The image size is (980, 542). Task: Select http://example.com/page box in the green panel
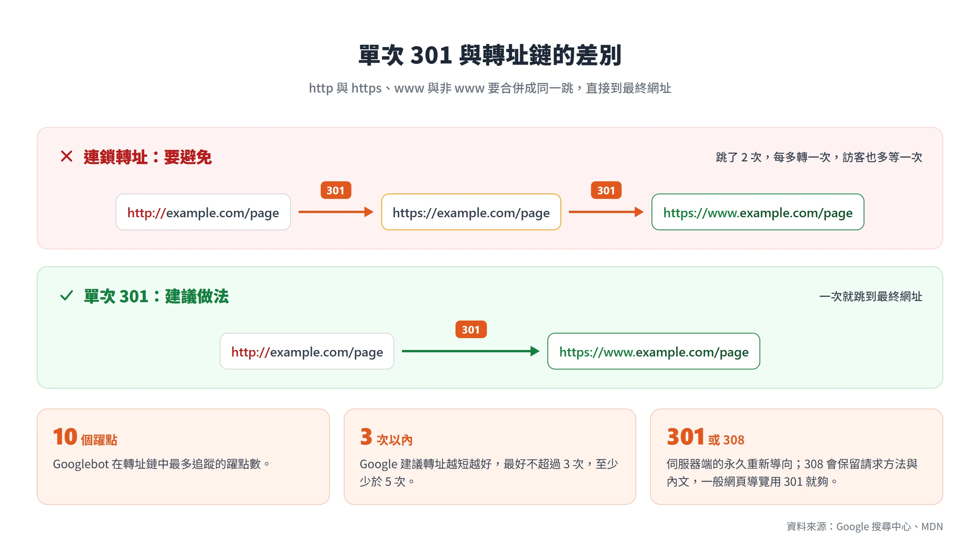307,351
